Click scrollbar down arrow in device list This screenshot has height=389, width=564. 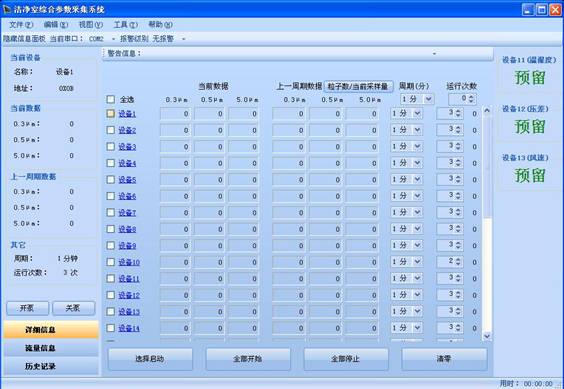(487, 336)
